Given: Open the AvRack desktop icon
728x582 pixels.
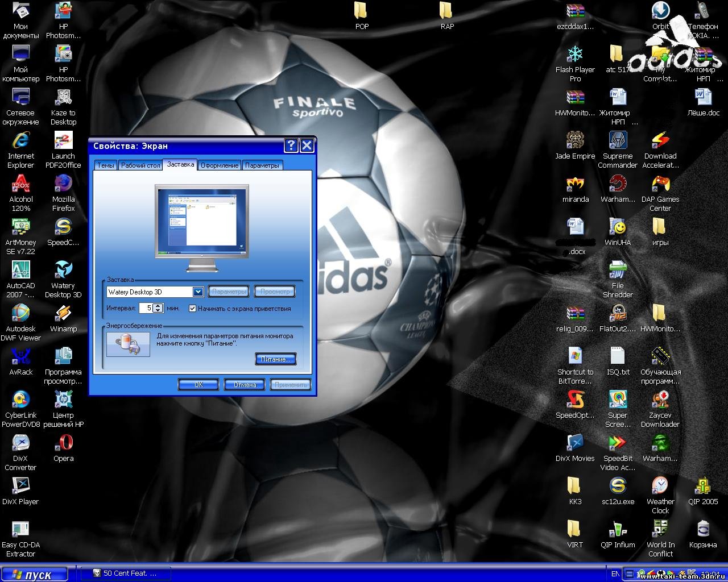Looking at the screenshot, I should pos(20,361).
